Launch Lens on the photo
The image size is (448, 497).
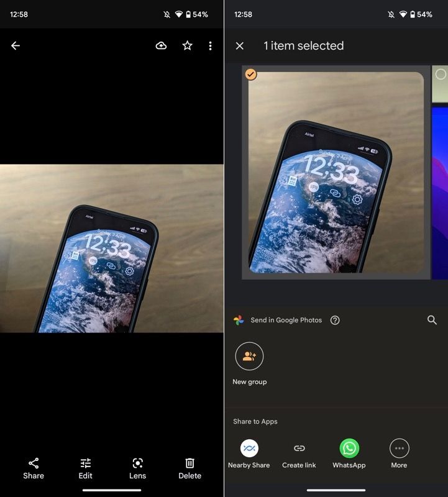(137, 468)
